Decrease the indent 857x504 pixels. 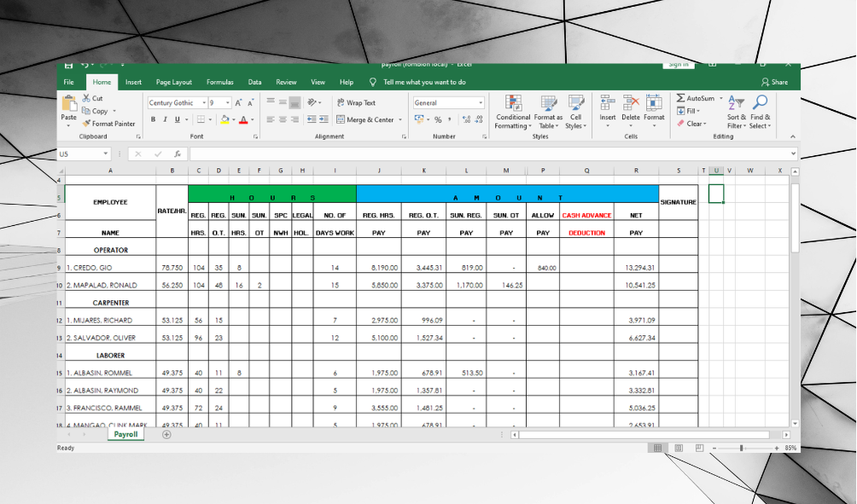pos(312,119)
